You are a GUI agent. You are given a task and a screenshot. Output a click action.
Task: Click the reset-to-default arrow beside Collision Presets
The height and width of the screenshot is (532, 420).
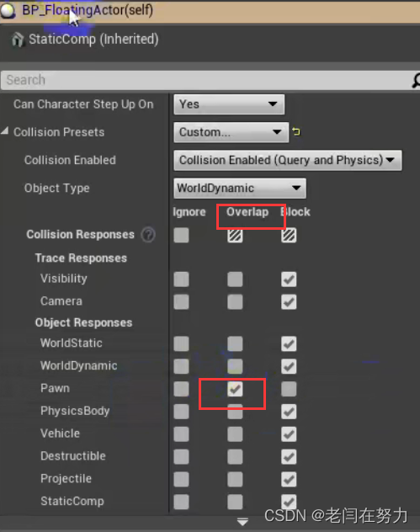pyautogui.click(x=296, y=131)
